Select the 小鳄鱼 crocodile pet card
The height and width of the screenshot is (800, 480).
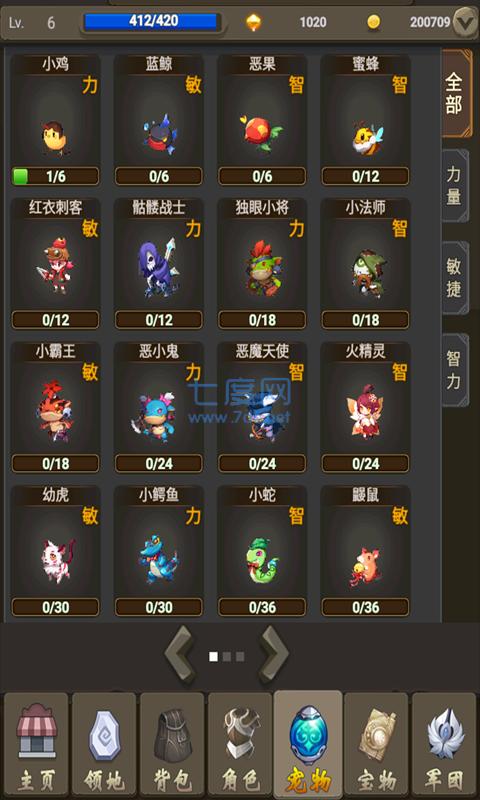pos(159,552)
